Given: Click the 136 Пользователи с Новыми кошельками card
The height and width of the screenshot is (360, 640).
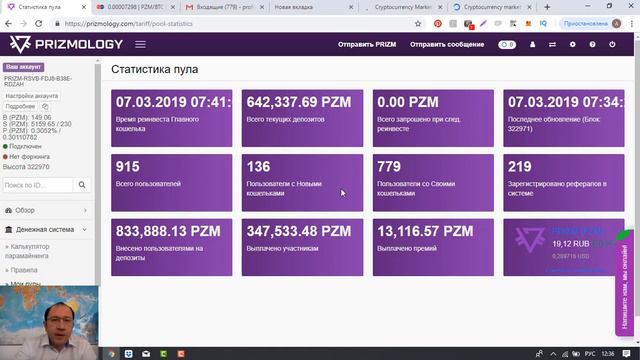Looking at the screenshot, I should [302, 182].
